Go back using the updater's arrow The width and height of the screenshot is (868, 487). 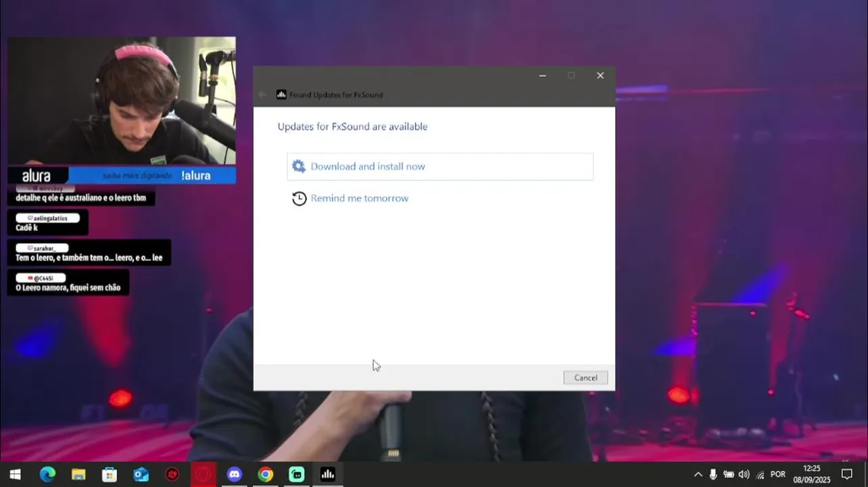pos(262,95)
